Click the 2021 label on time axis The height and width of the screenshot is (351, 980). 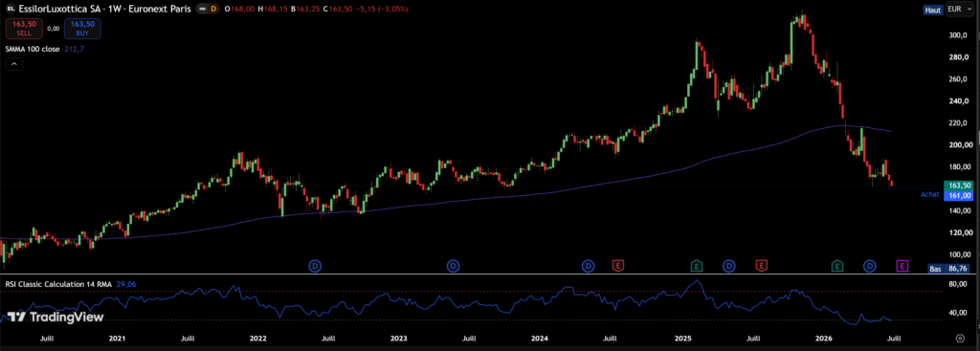pyautogui.click(x=117, y=338)
